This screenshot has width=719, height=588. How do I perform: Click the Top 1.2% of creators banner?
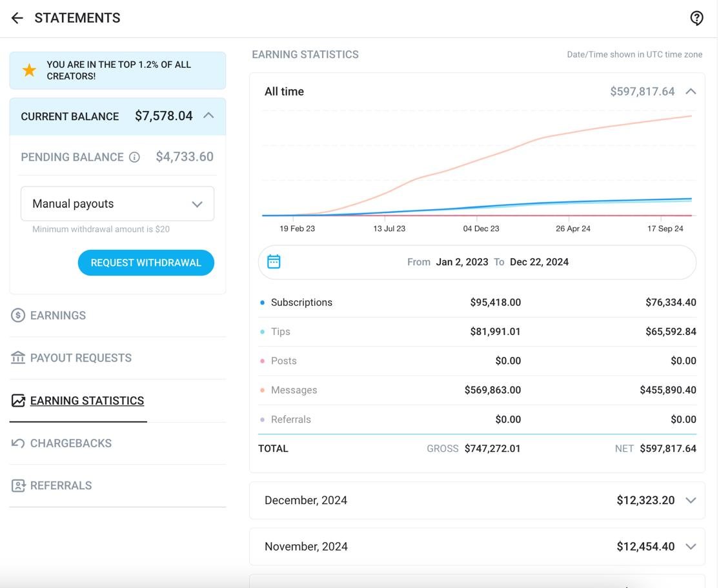tap(117, 70)
